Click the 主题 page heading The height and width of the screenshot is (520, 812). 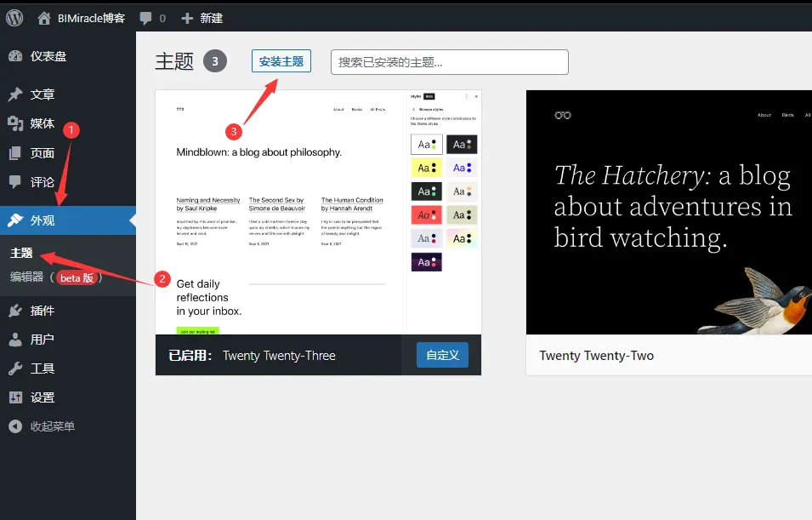point(174,61)
